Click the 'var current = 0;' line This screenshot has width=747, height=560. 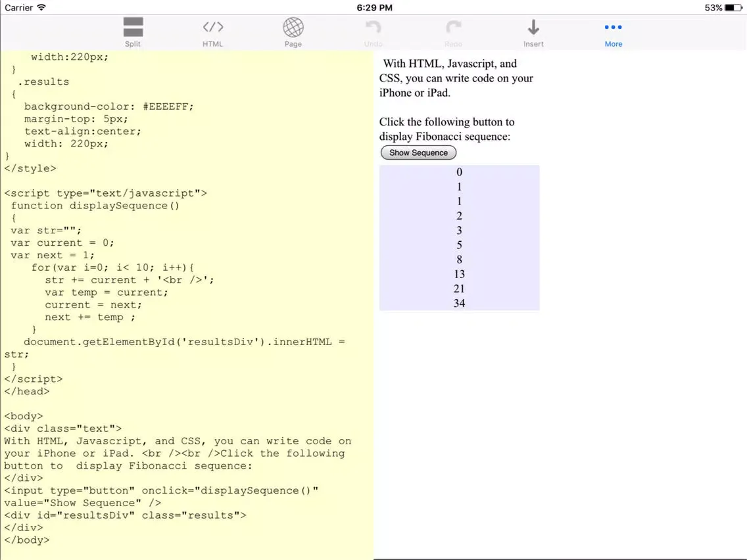(x=62, y=243)
